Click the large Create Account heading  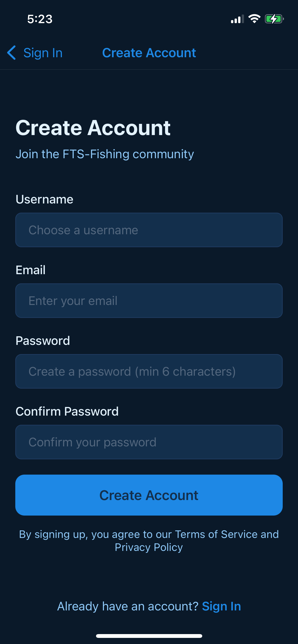(x=93, y=128)
